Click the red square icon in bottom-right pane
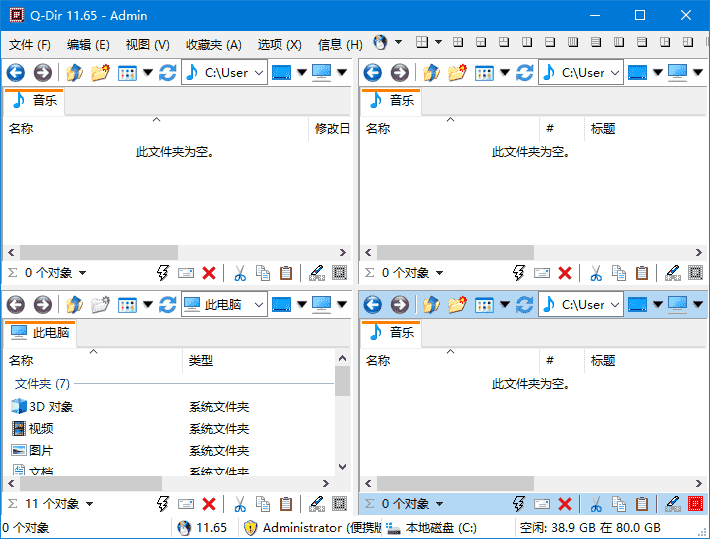 point(696,504)
